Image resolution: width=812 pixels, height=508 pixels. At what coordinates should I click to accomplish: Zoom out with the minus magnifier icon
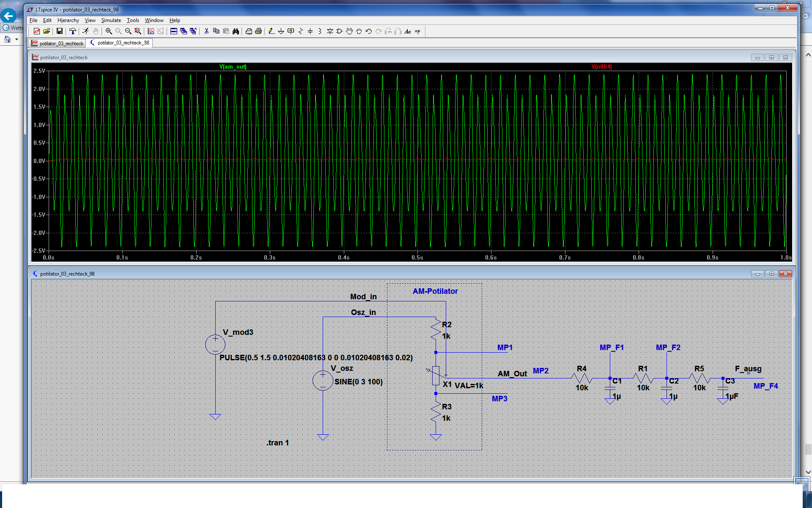click(x=128, y=31)
